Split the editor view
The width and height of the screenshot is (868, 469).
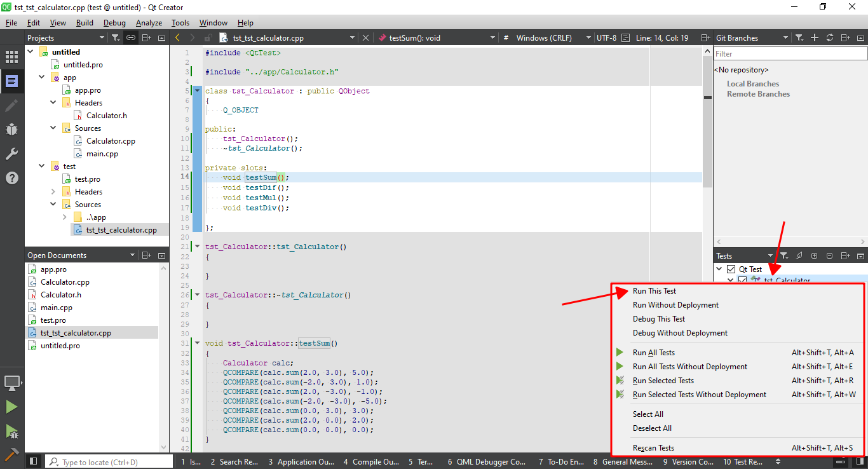coord(705,38)
